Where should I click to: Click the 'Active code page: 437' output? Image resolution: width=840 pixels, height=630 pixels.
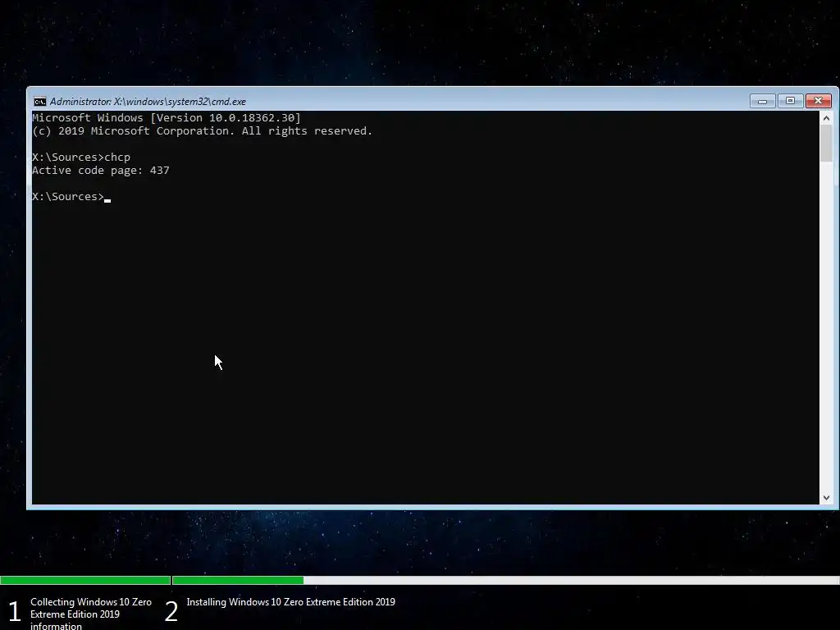point(101,171)
